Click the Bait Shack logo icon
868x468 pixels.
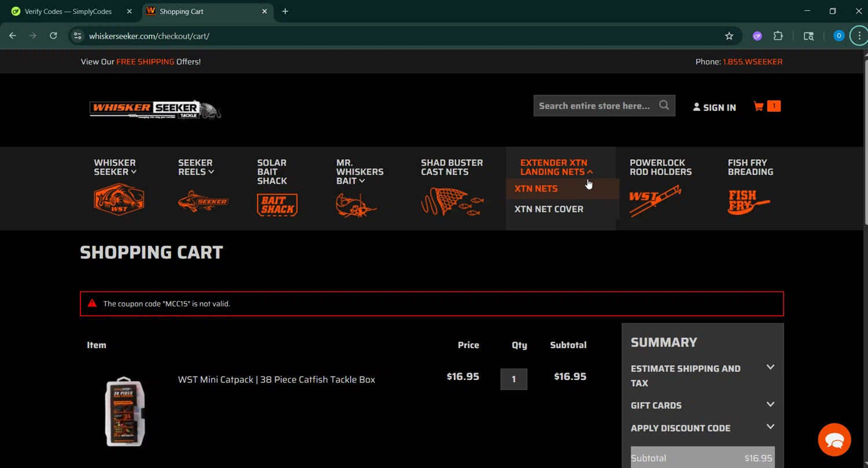(x=277, y=205)
